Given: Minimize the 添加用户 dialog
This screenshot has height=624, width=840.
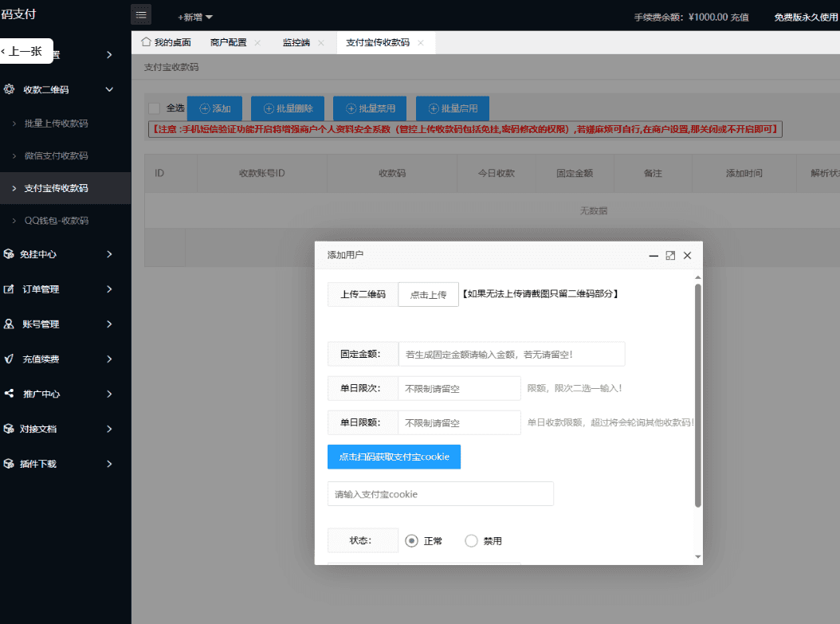Looking at the screenshot, I should coord(654,256).
